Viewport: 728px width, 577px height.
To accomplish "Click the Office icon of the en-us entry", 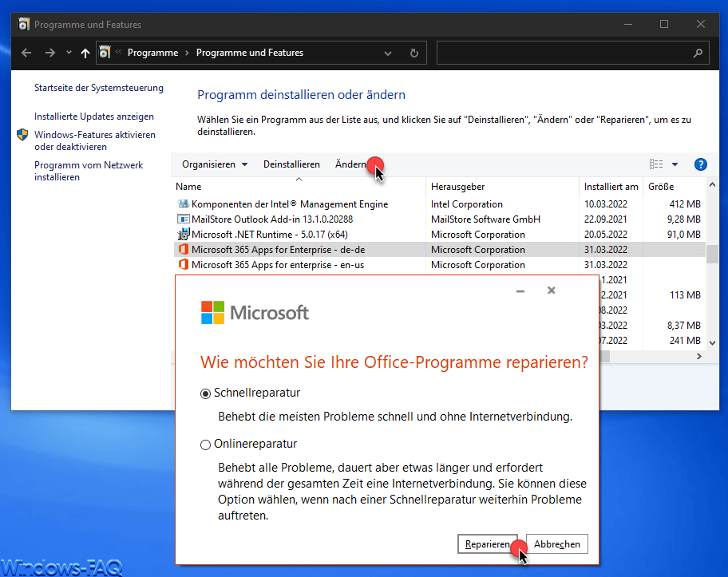I will (184, 265).
